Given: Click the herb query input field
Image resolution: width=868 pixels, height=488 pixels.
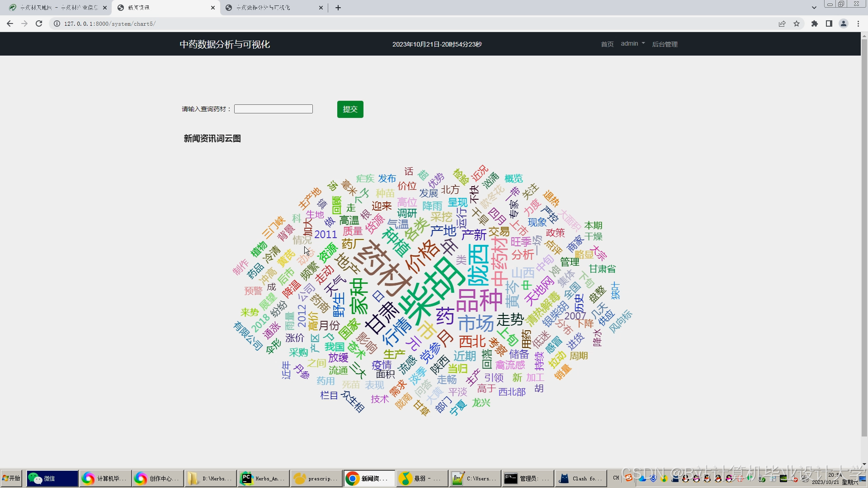Looking at the screenshot, I should tap(274, 109).
